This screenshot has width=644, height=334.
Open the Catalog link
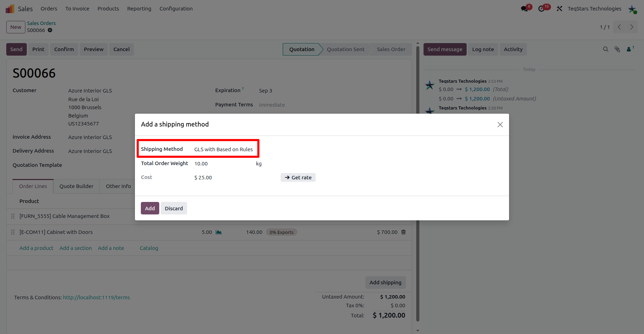149,248
